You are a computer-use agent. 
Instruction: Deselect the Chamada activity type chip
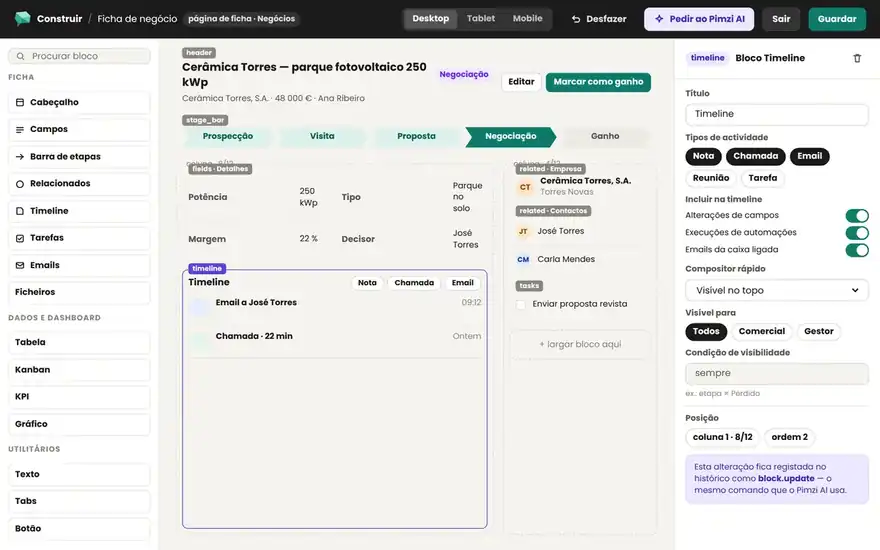pyautogui.click(x=755, y=156)
